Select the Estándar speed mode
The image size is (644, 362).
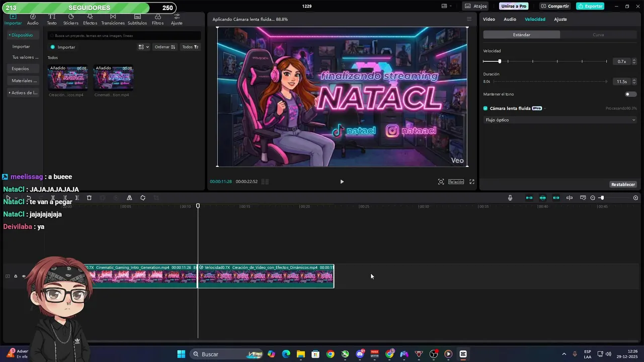(x=522, y=35)
